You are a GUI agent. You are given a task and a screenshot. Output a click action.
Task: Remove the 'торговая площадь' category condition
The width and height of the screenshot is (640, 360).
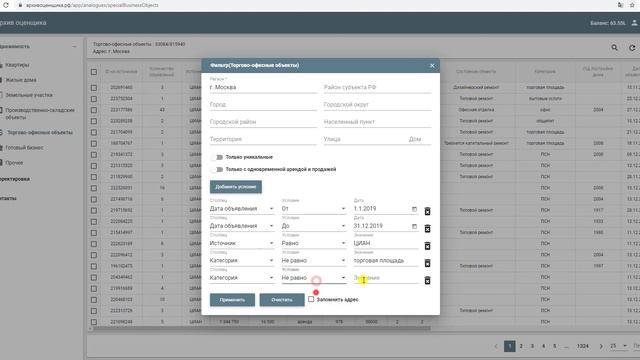point(427,263)
